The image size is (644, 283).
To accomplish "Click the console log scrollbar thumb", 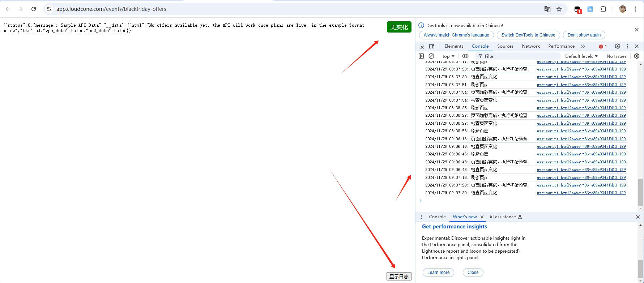I will [x=640, y=192].
